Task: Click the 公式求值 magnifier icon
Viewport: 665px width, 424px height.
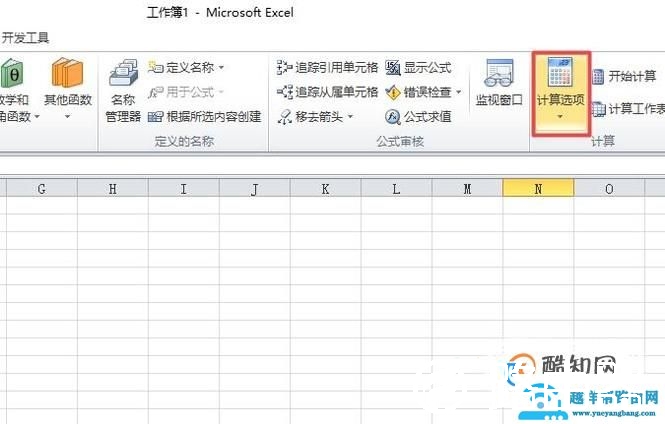Action: (393, 117)
